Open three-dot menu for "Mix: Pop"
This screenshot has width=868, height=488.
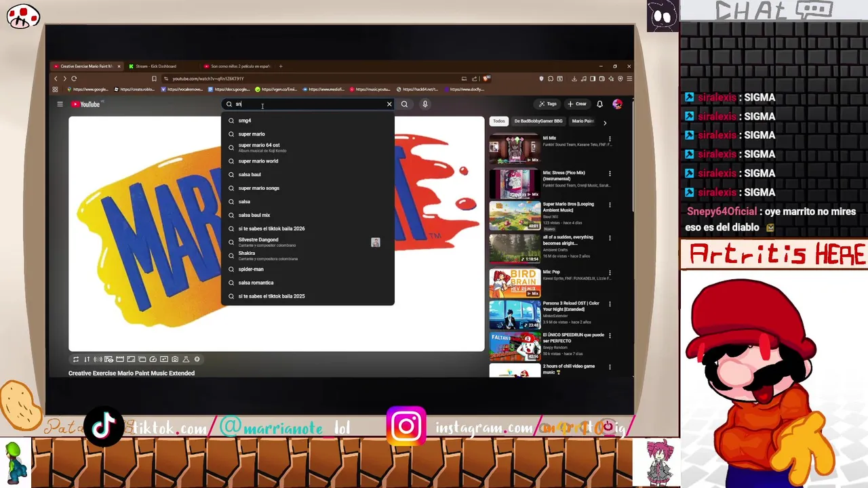click(610, 272)
